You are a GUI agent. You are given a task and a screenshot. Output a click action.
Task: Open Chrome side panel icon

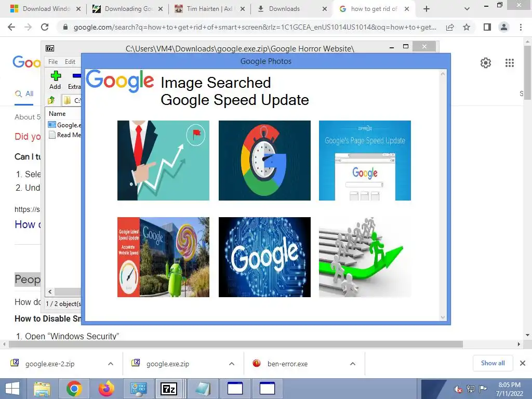pos(487,27)
